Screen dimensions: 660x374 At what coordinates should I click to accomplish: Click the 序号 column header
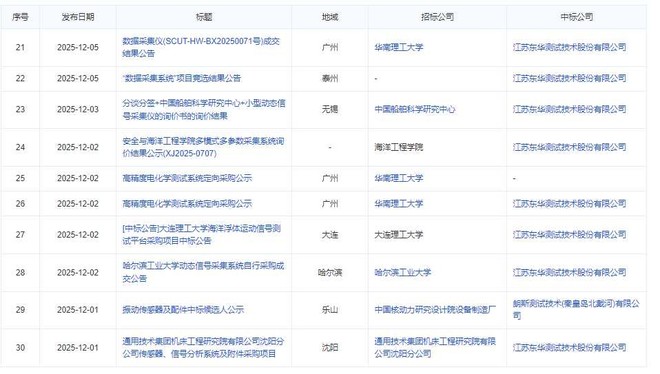point(20,17)
